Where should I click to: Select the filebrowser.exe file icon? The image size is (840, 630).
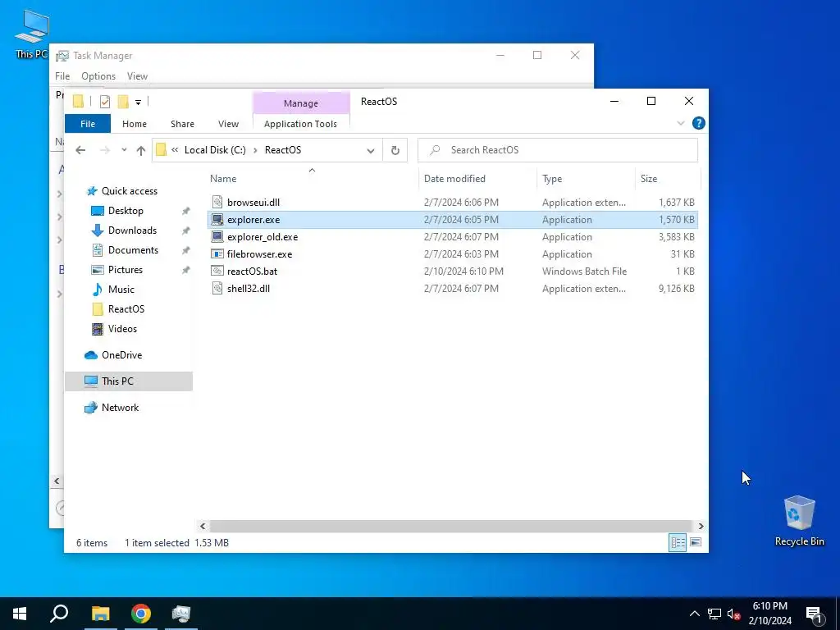(x=217, y=254)
